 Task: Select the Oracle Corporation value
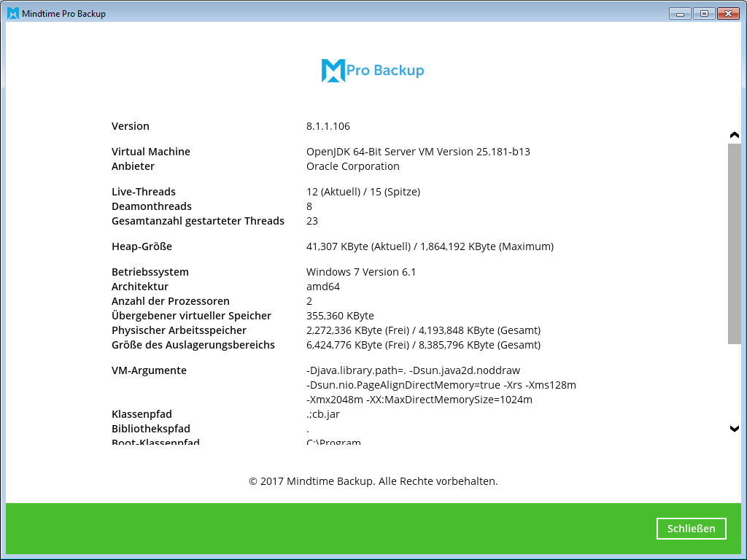(352, 166)
